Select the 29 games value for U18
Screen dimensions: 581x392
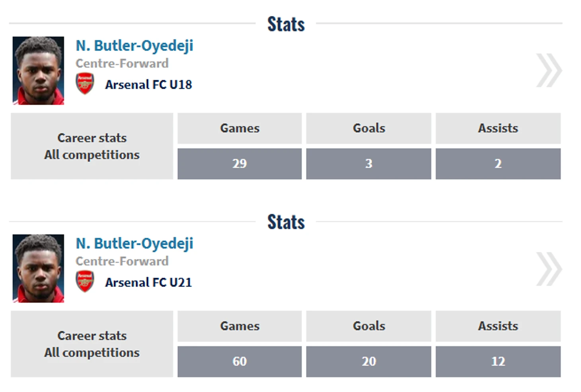240,164
